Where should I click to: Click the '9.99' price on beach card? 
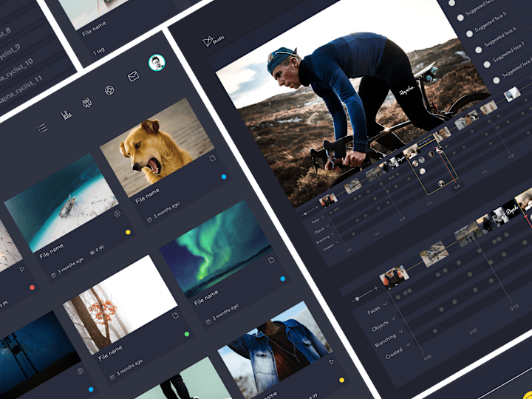pyautogui.click(x=100, y=250)
